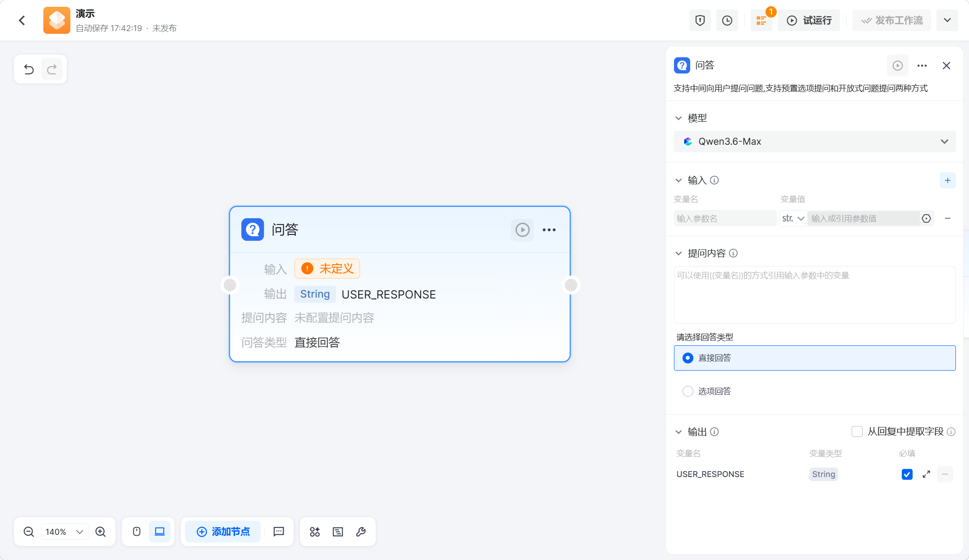
Task: Click the auto-layout arrange nodes icon
Action: click(315, 532)
